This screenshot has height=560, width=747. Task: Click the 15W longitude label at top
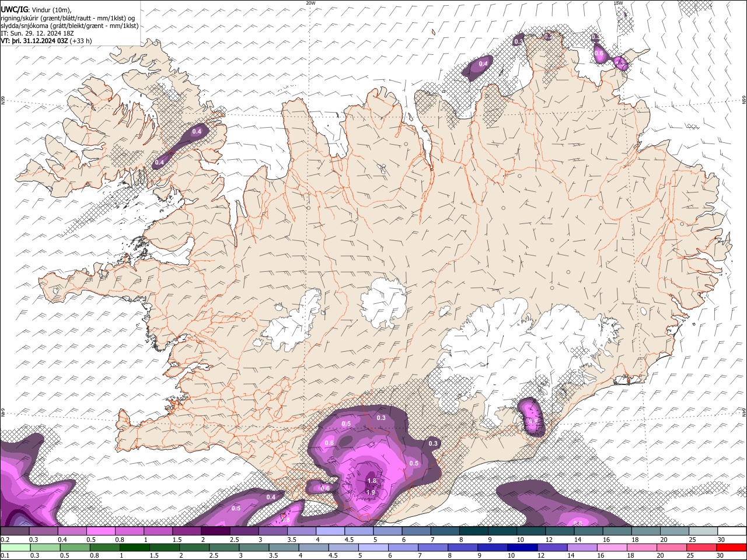coord(618,3)
